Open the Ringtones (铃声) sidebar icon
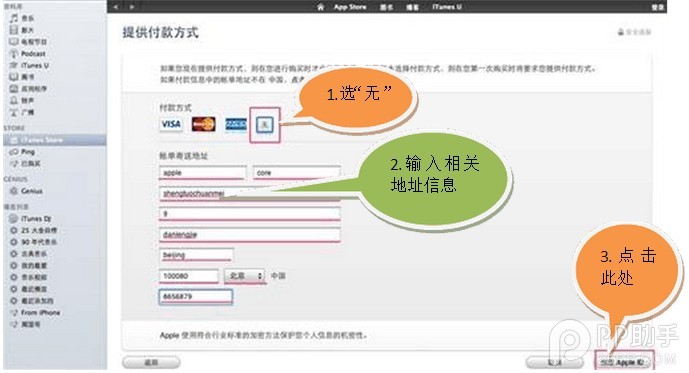 click(14, 101)
